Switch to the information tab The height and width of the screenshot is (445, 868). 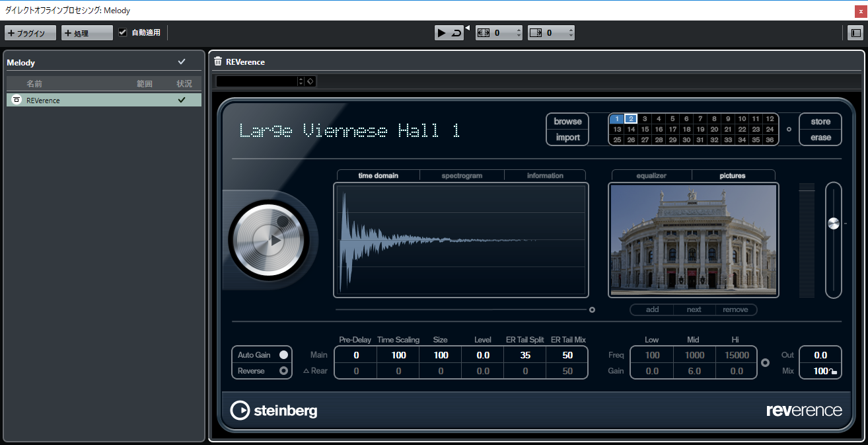(545, 176)
